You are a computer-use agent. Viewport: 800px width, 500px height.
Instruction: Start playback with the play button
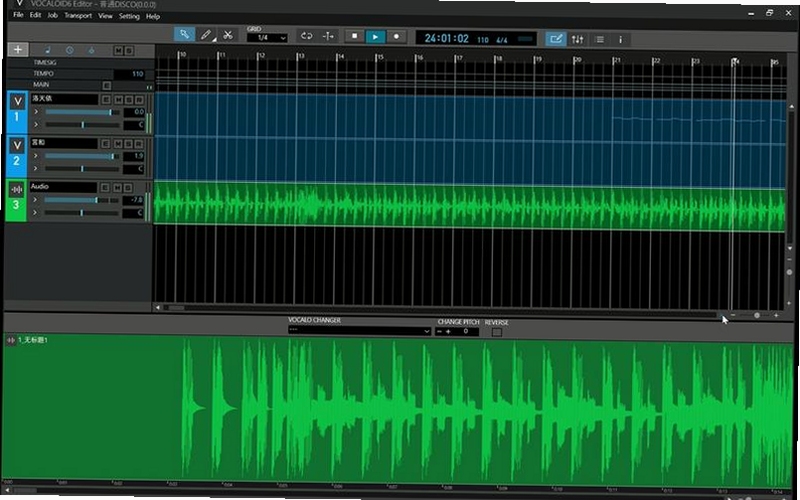tap(375, 37)
